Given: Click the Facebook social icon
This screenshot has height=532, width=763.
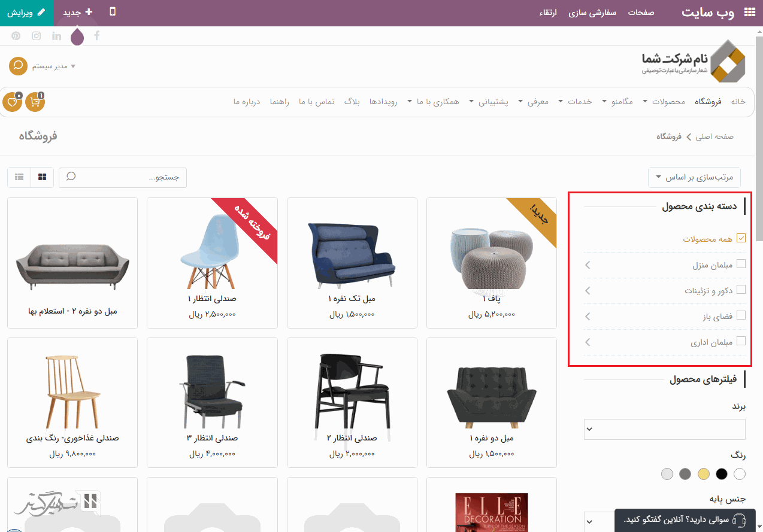Looking at the screenshot, I should tap(97, 36).
